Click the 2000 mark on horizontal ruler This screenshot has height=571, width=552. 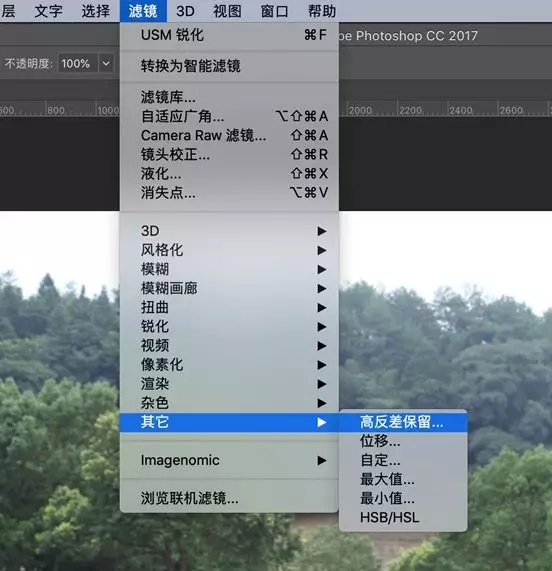click(x=360, y=110)
